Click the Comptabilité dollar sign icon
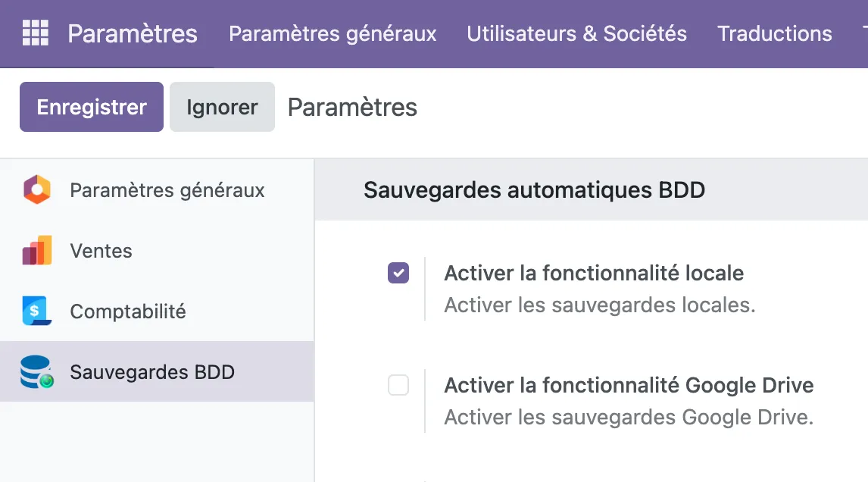This screenshot has height=482, width=868. pos(37,311)
